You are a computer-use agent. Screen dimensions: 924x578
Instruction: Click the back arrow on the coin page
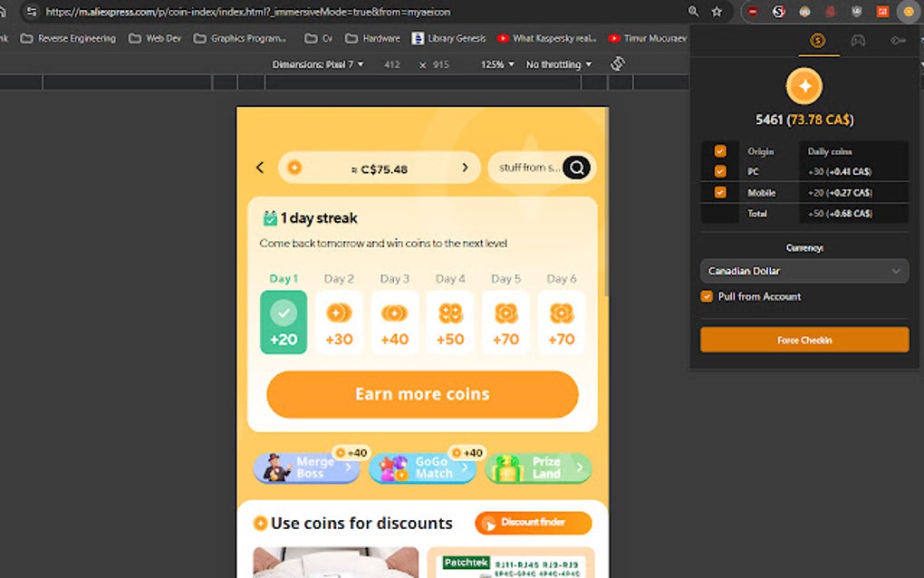(260, 168)
